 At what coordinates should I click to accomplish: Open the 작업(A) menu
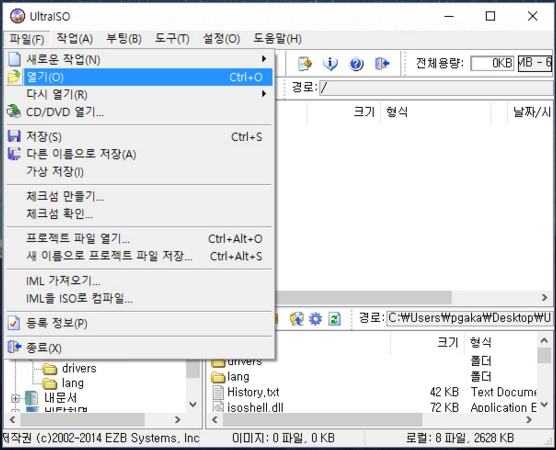74,39
